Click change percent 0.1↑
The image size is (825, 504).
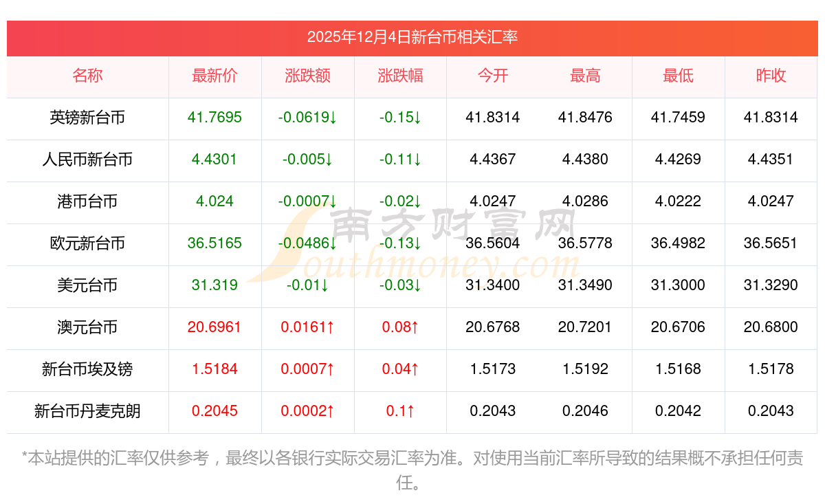[x=400, y=411]
